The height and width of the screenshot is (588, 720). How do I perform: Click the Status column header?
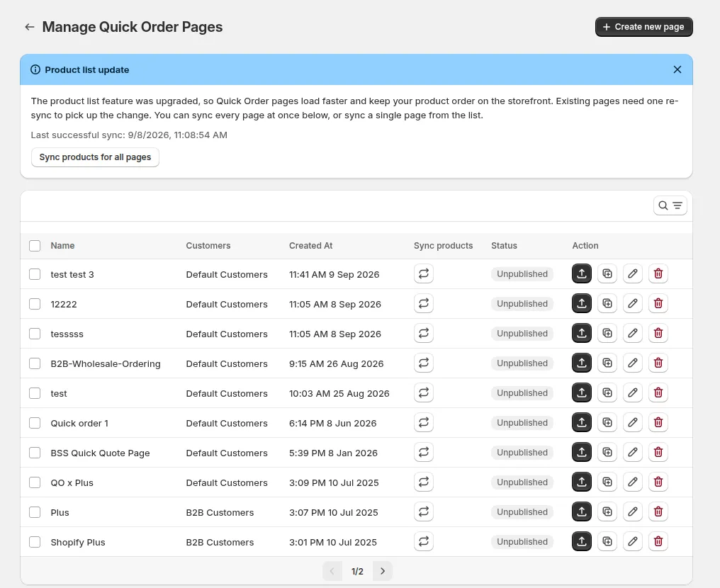coord(504,246)
